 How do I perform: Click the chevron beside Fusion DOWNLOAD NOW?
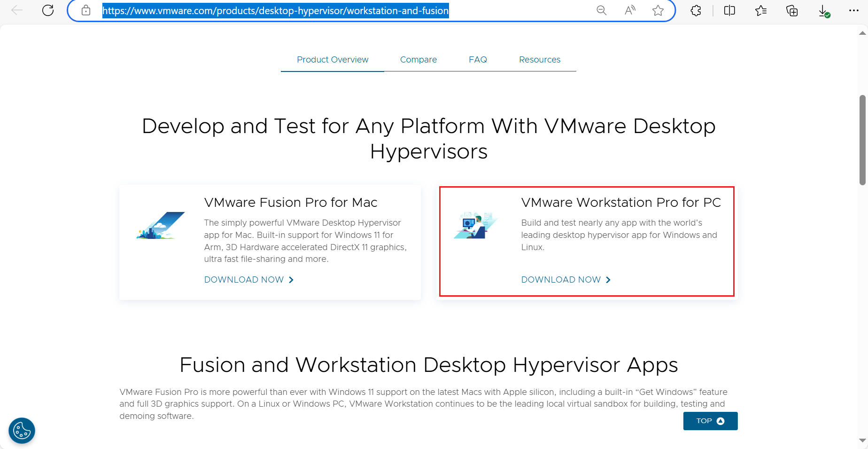[x=291, y=280]
